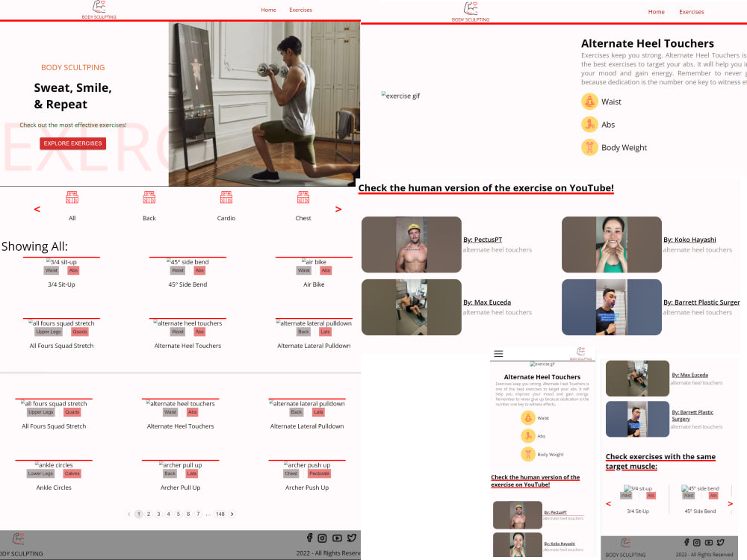Click the right arrow of the same-target-muscle carousel
This screenshot has width=747, height=560.
(x=731, y=503)
